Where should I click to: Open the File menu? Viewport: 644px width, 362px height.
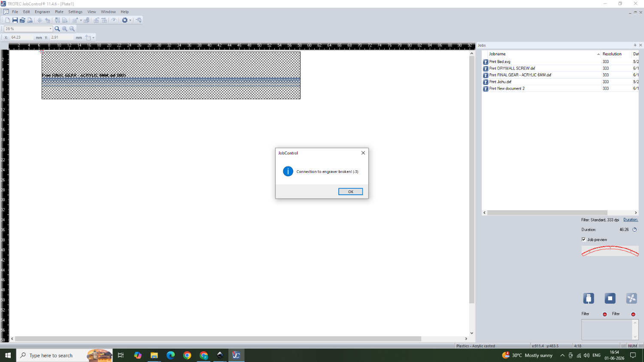point(15,12)
